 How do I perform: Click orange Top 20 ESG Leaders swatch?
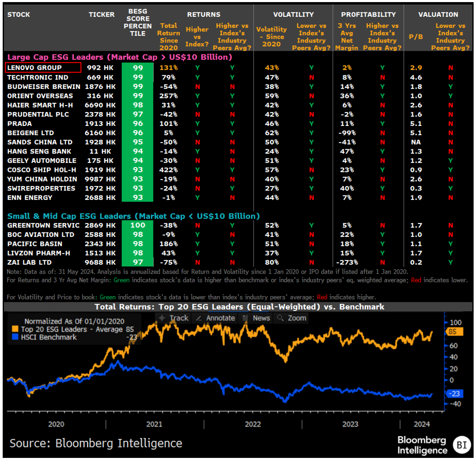click(x=15, y=329)
